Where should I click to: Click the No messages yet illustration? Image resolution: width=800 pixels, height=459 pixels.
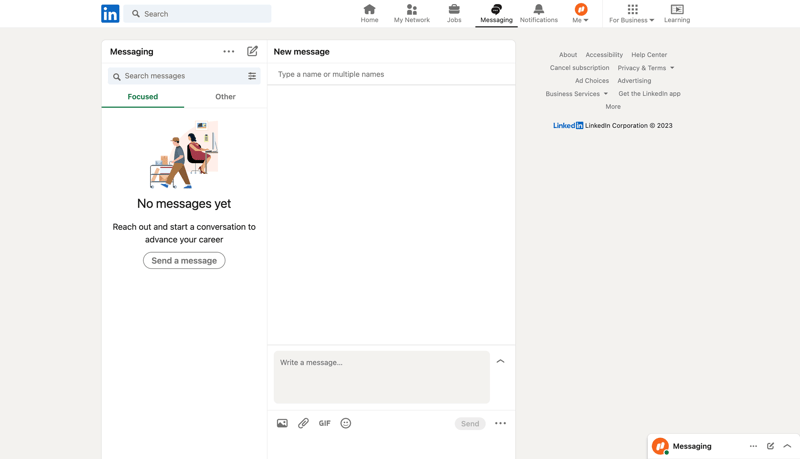pyautogui.click(x=184, y=155)
